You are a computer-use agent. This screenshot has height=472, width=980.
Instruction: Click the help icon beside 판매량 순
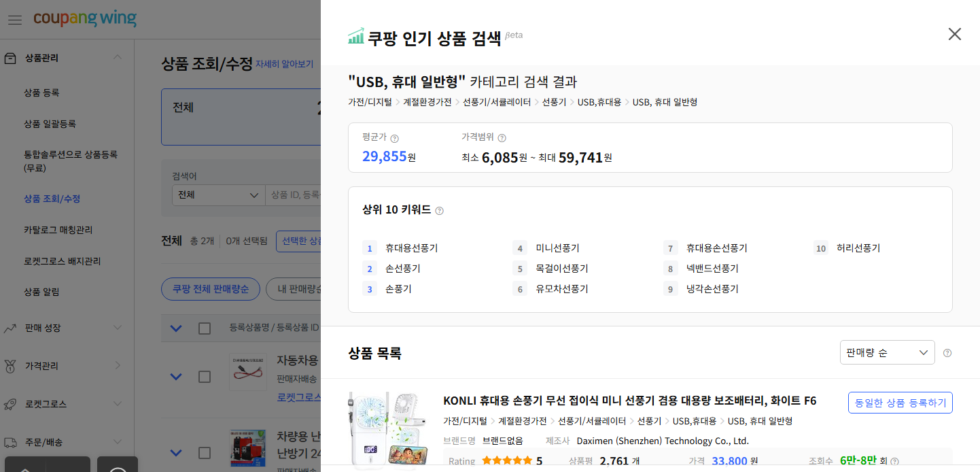coord(947,352)
